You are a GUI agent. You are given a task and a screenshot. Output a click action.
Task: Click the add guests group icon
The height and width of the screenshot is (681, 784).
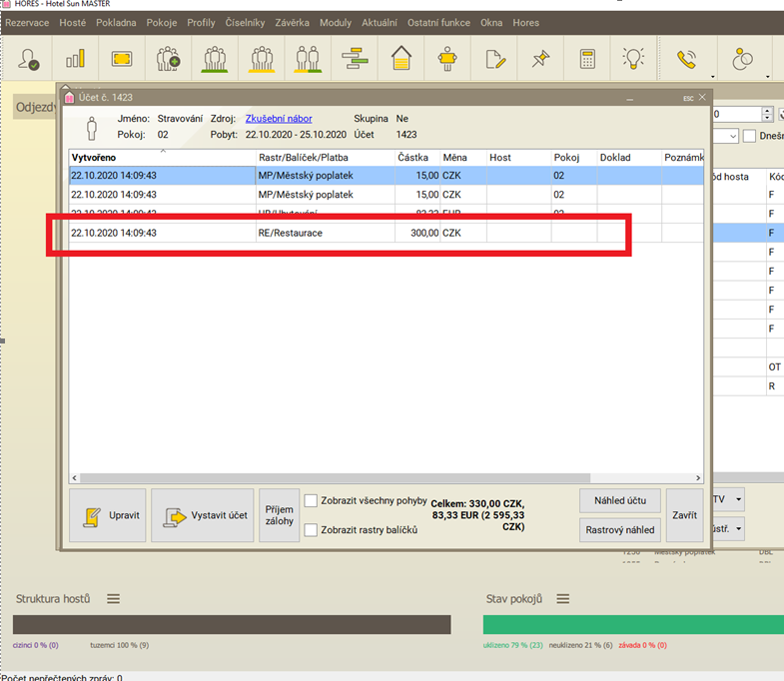pos(168,59)
